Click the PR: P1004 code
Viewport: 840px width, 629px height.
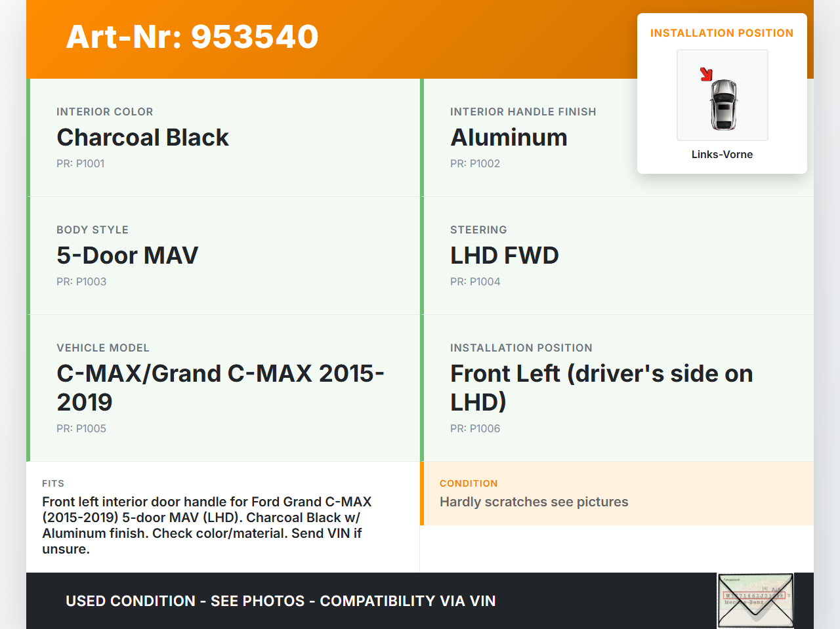[474, 282]
